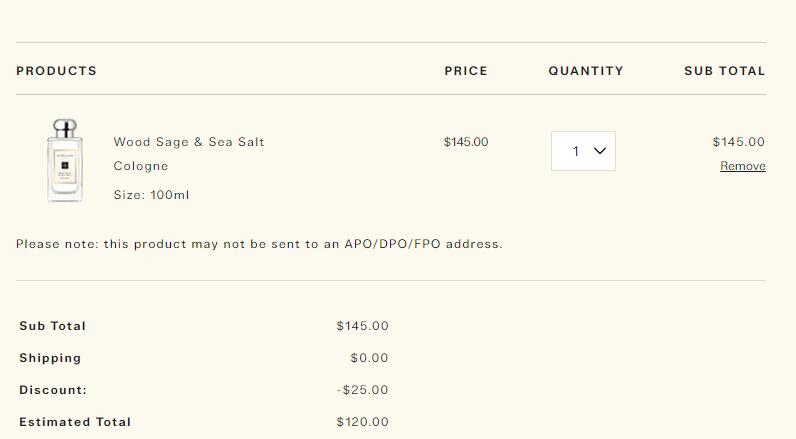Click the Shipping label in the summary
This screenshot has width=796, height=439.
(x=50, y=358)
